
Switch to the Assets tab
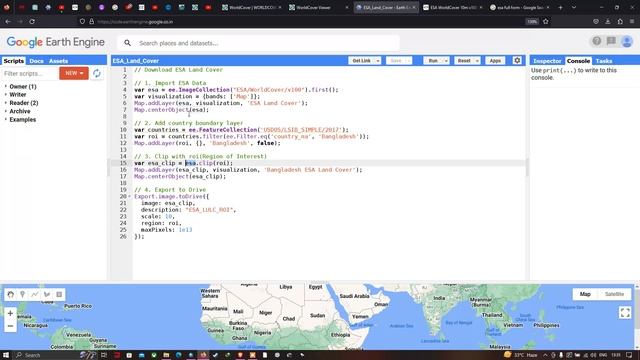click(x=58, y=61)
